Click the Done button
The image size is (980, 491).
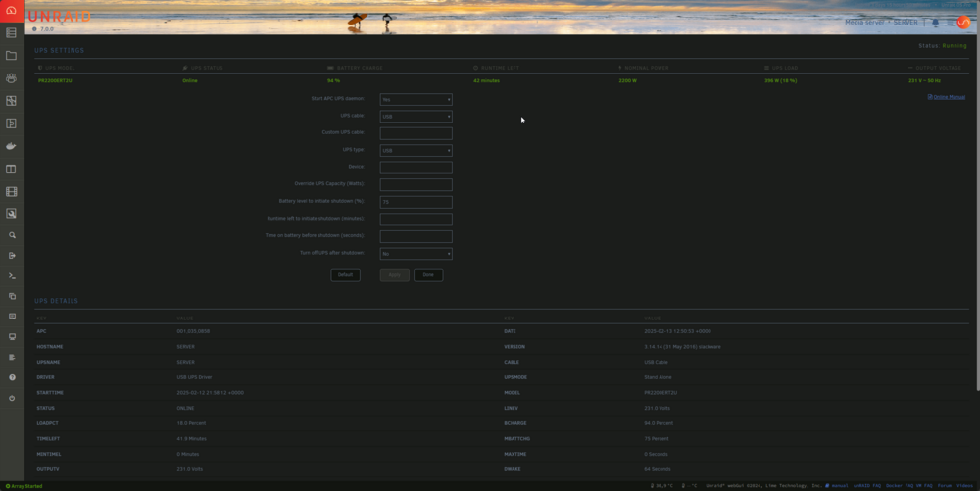428,274
